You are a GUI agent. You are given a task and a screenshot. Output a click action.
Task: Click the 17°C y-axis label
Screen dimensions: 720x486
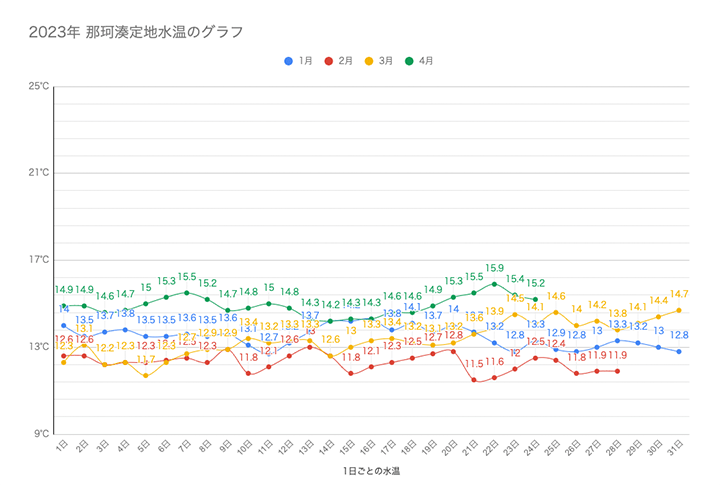(x=39, y=260)
